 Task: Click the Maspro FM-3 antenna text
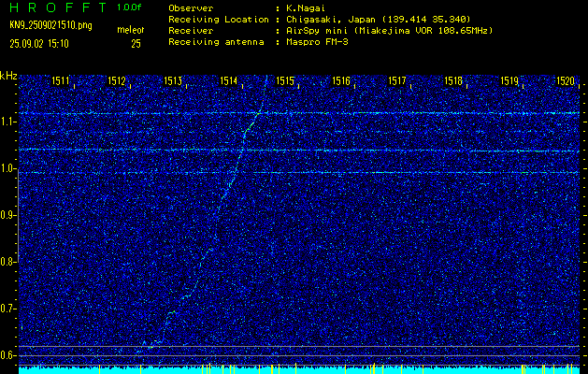tap(319, 42)
